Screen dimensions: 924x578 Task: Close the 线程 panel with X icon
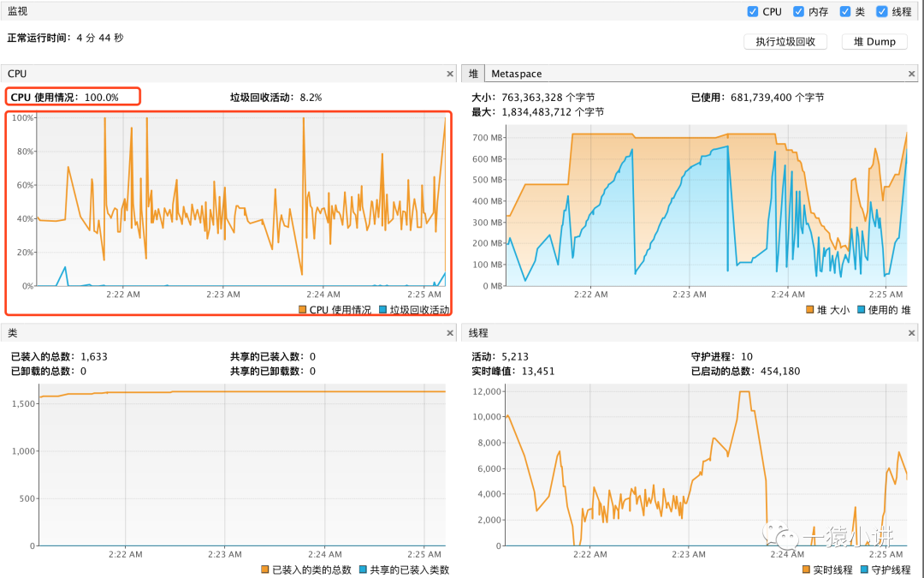(x=912, y=333)
